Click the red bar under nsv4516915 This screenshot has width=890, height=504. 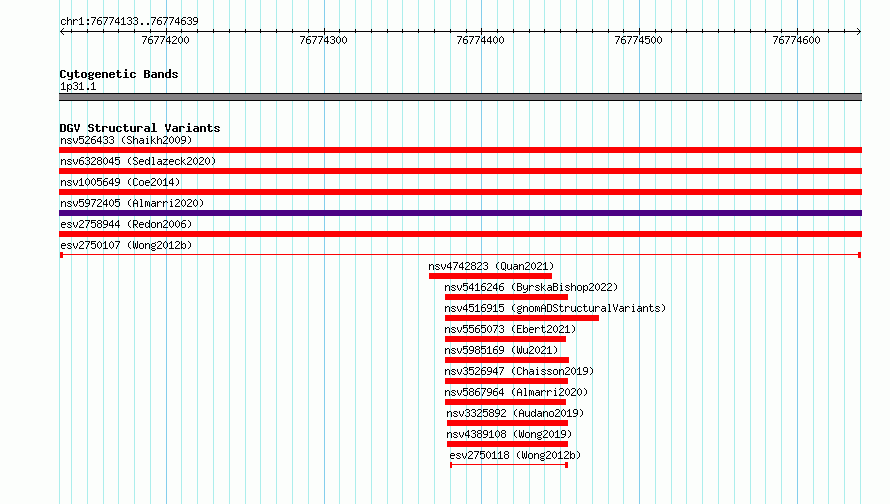[522, 318]
